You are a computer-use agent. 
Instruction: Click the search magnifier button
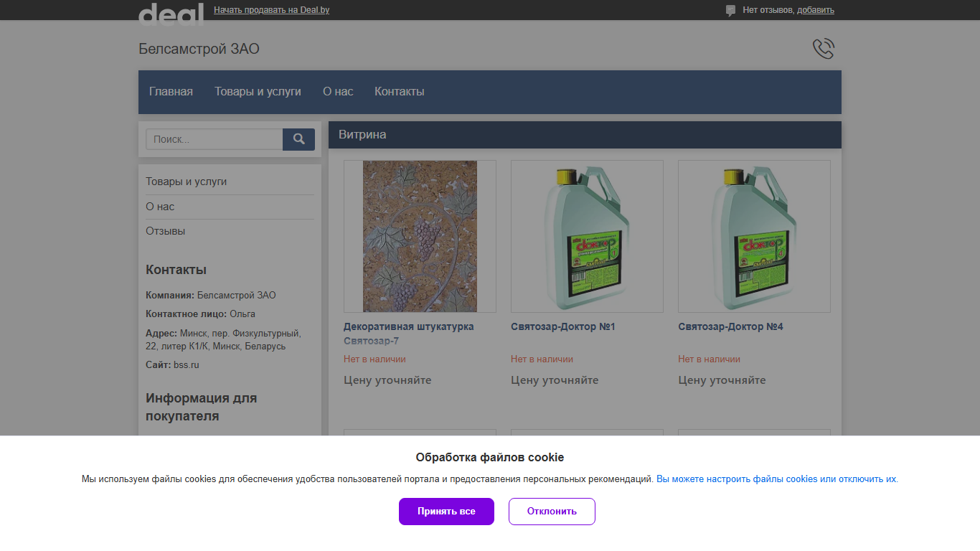(x=298, y=139)
